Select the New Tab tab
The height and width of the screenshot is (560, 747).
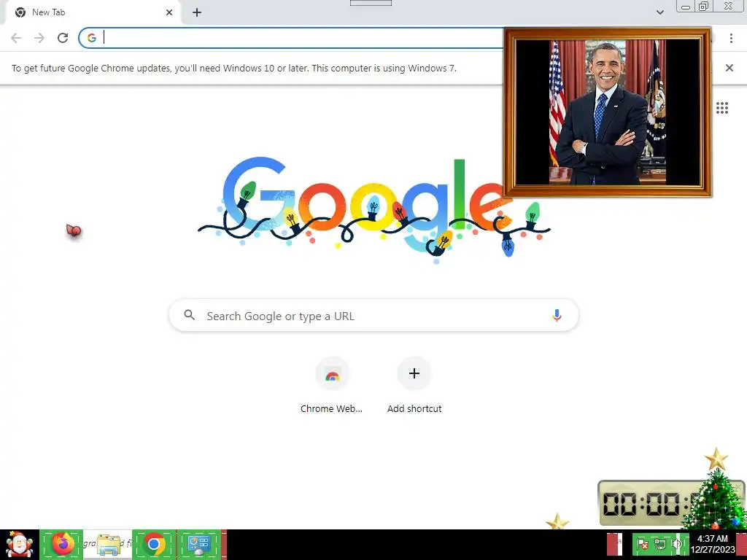coord(93,12)
